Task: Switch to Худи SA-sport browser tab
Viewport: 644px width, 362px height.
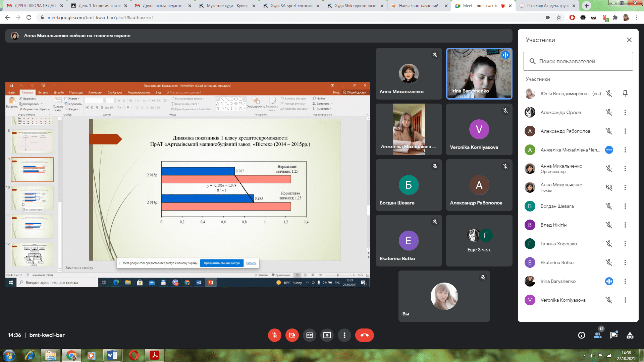Action: coord(291,6)
